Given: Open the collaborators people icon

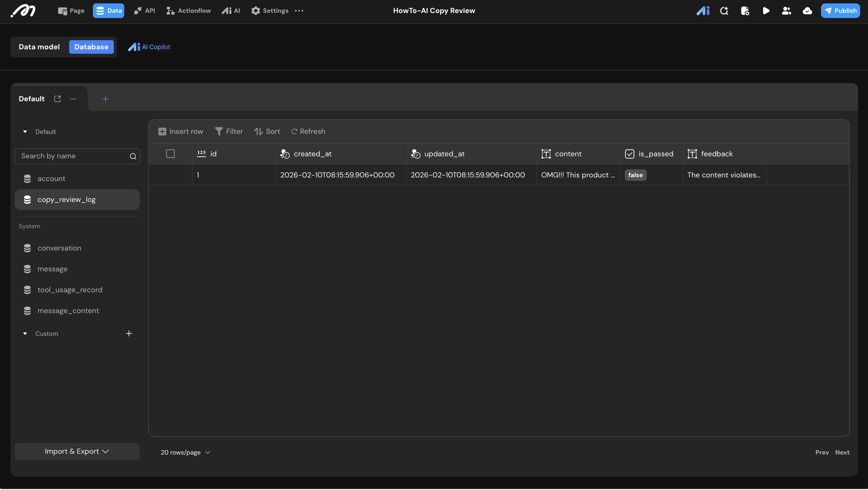Looking at the screenshot, I should tap(787, 11).
